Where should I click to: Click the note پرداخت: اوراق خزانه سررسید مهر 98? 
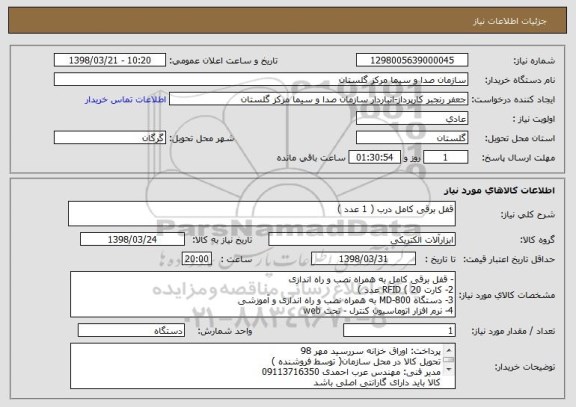click(x=371, y=351)
